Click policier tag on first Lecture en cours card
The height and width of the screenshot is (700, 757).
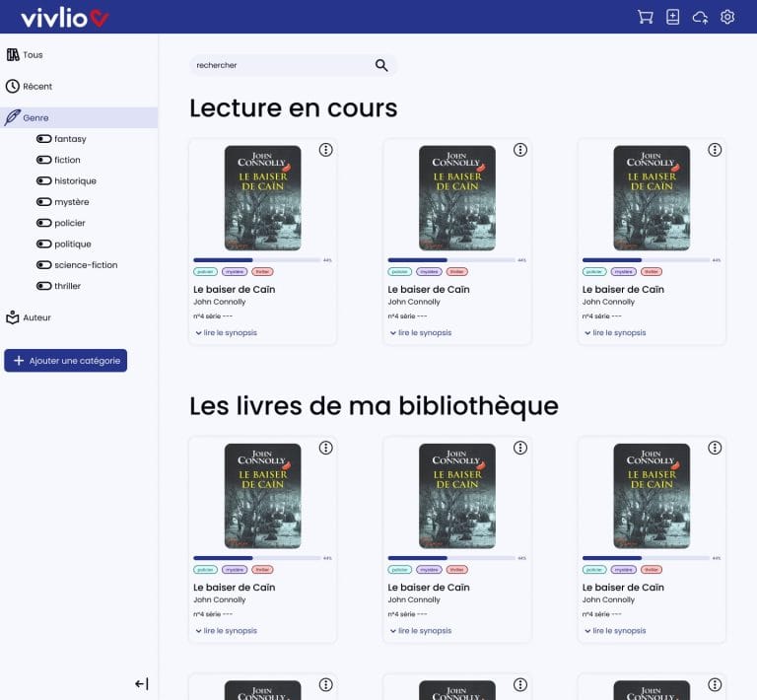(205, 272)
